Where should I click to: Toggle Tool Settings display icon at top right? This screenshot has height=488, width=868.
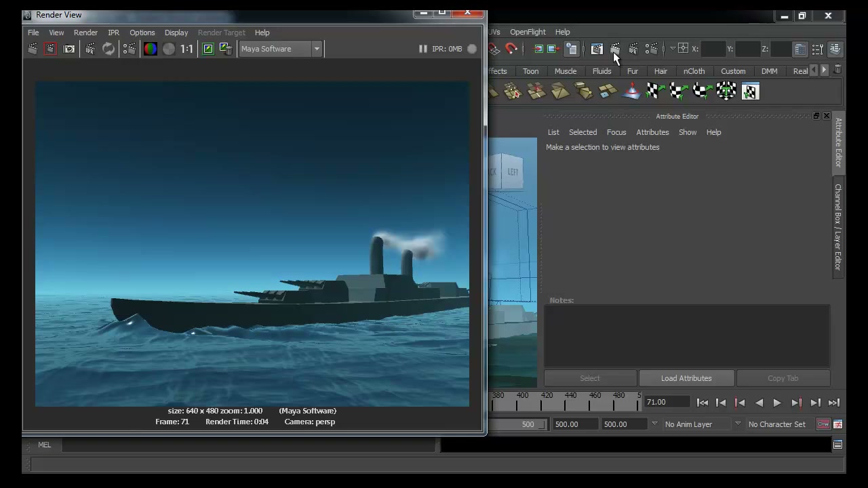(818, 49)
